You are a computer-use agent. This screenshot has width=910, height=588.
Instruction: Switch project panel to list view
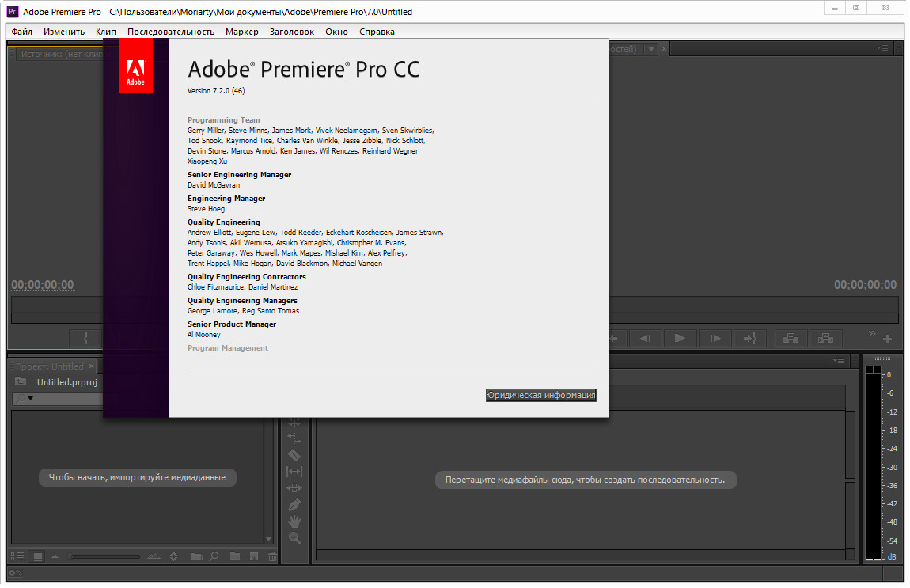coord(17,556)
